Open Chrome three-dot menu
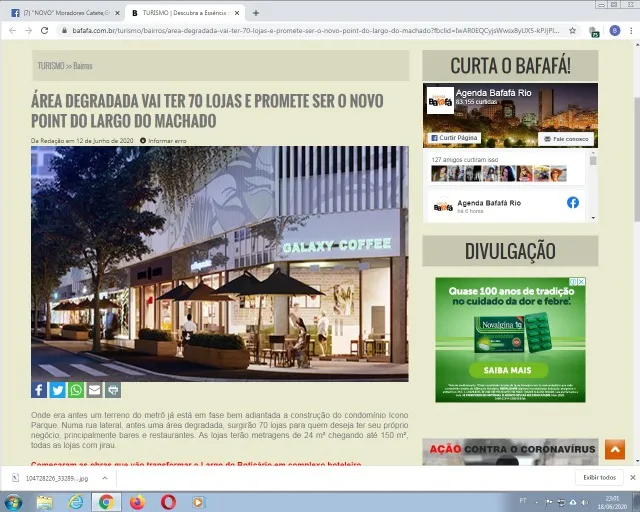 coord(631,31)
